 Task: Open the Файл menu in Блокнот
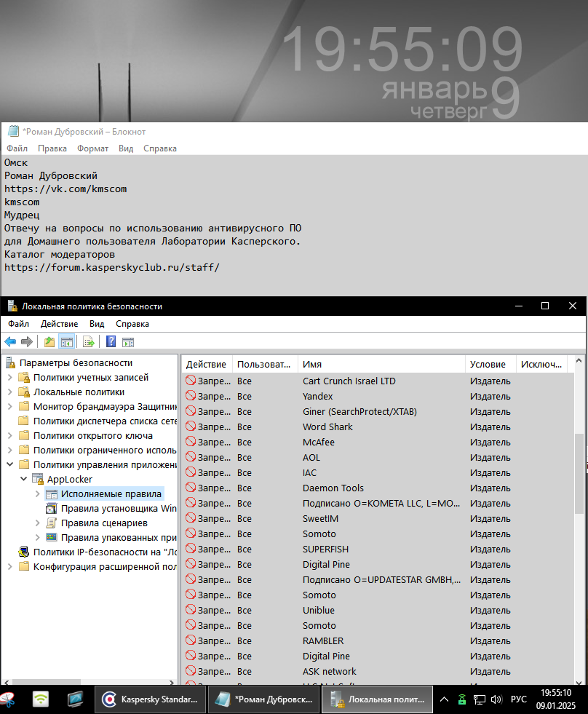(x=17, y=148)
